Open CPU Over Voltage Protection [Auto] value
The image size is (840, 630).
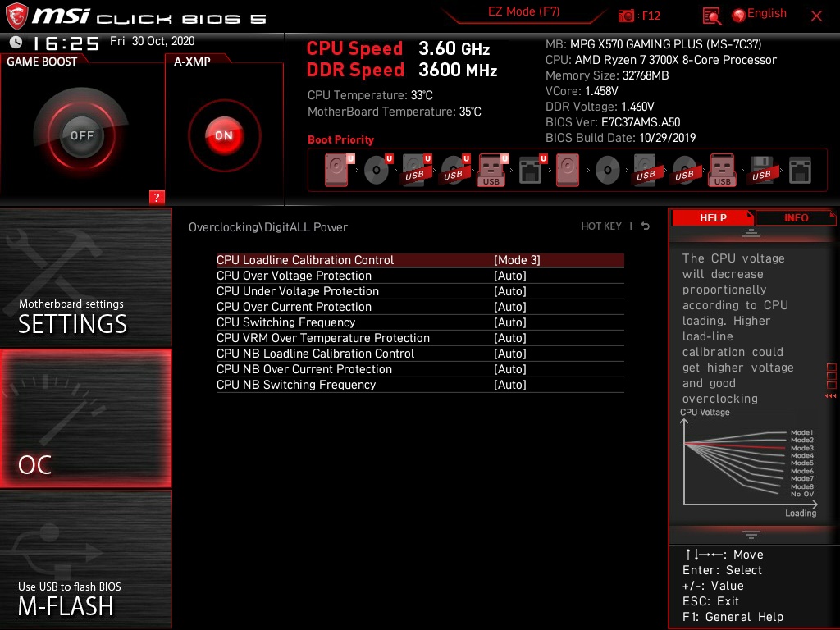[x=510, y=276]
